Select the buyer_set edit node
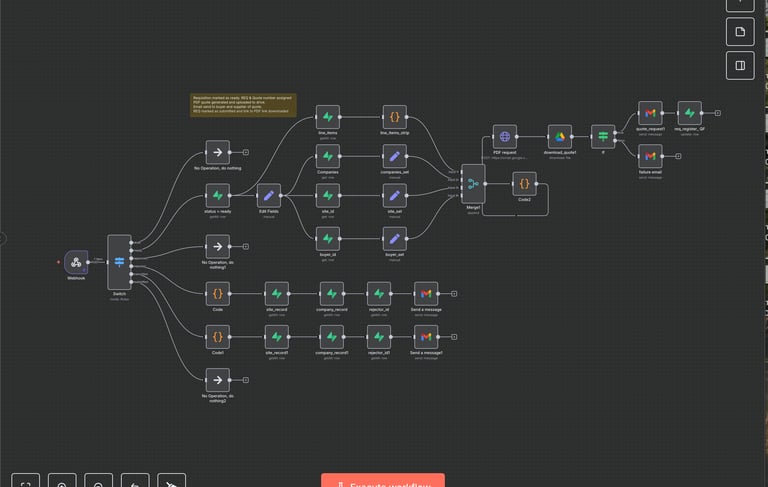 click(x=394, y=239)
